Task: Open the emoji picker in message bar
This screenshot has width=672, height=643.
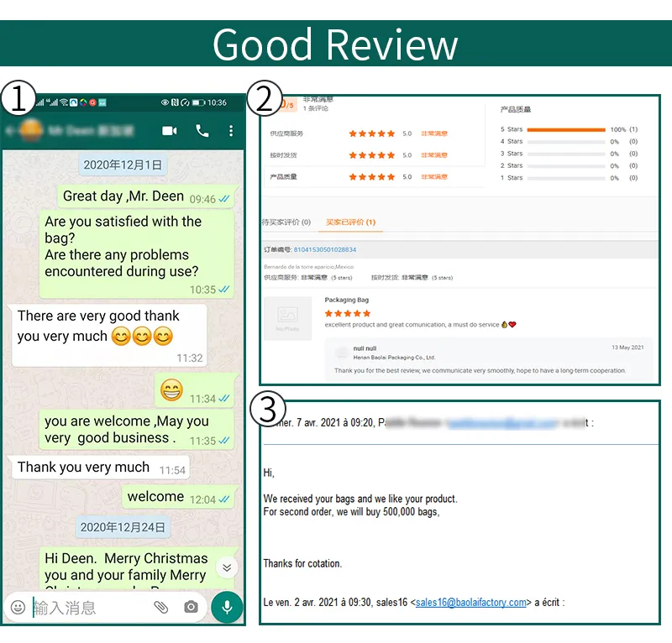Action: [18, 607]
